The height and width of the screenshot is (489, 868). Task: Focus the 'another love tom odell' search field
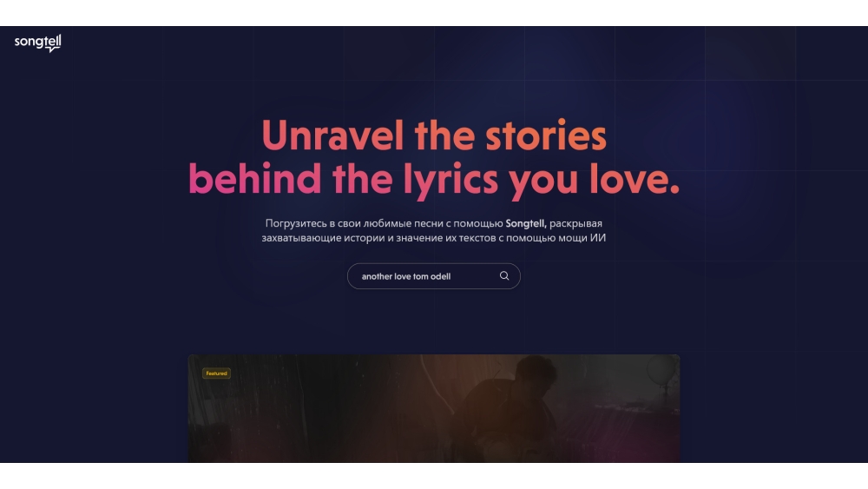click(433, 276)
